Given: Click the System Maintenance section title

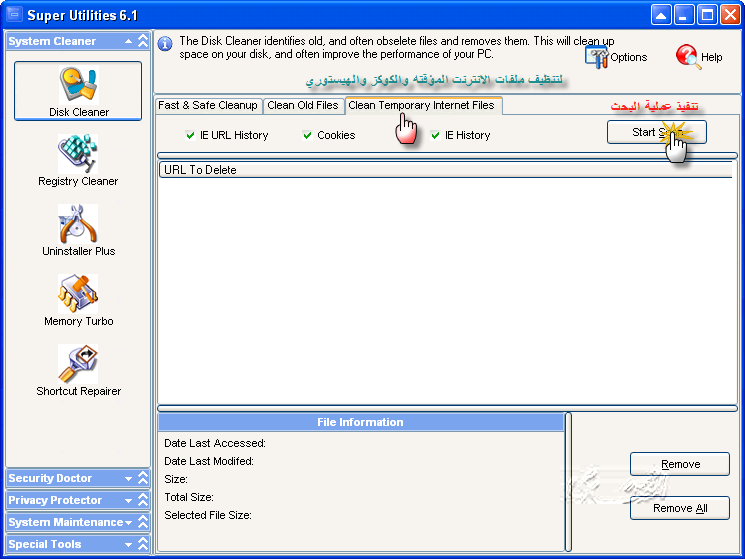Looking at the screenshot, I should tap(66, 522).
